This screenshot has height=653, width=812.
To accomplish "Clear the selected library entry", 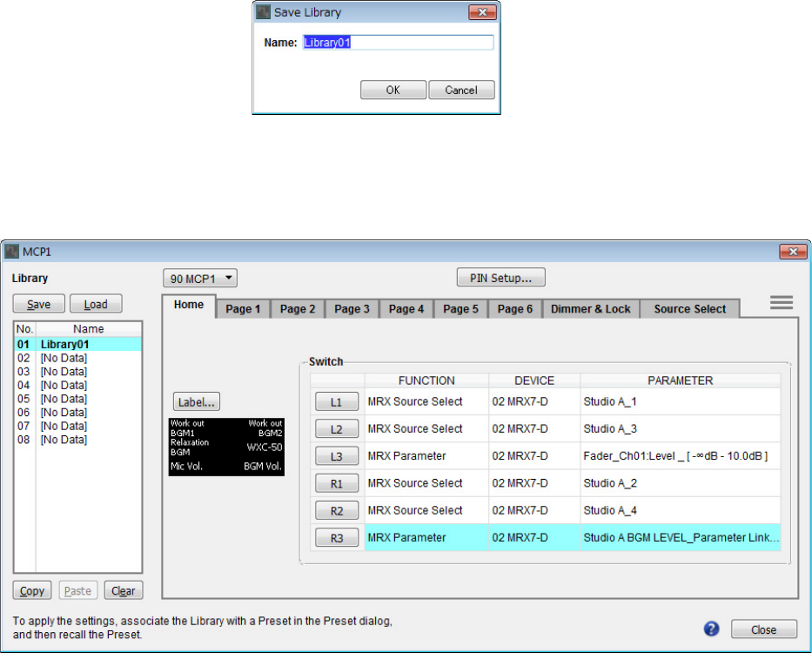I will click(124, 590).
